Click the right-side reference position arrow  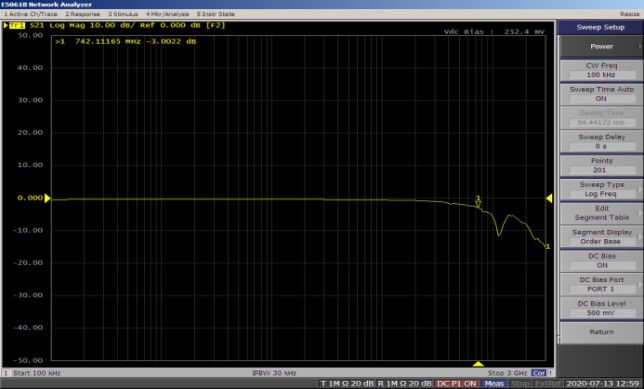(x=549, y=198)
